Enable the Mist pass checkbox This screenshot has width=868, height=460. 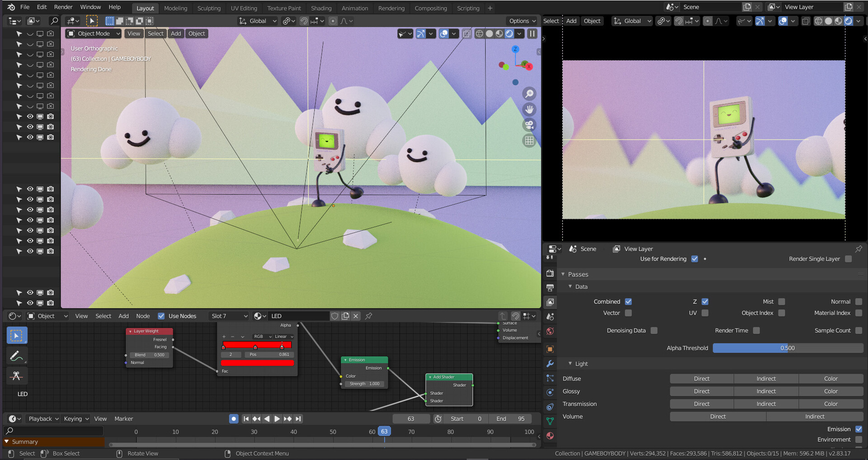point(781,301)
